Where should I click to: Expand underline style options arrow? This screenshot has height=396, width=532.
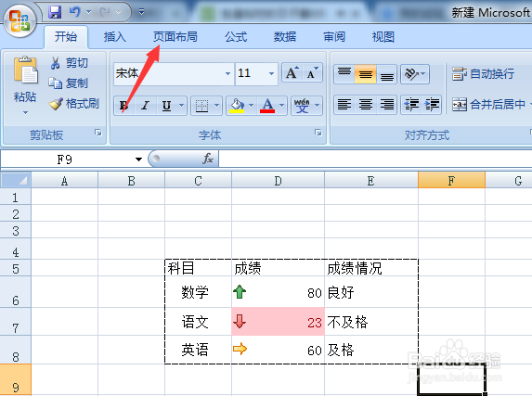click(182, 106)
